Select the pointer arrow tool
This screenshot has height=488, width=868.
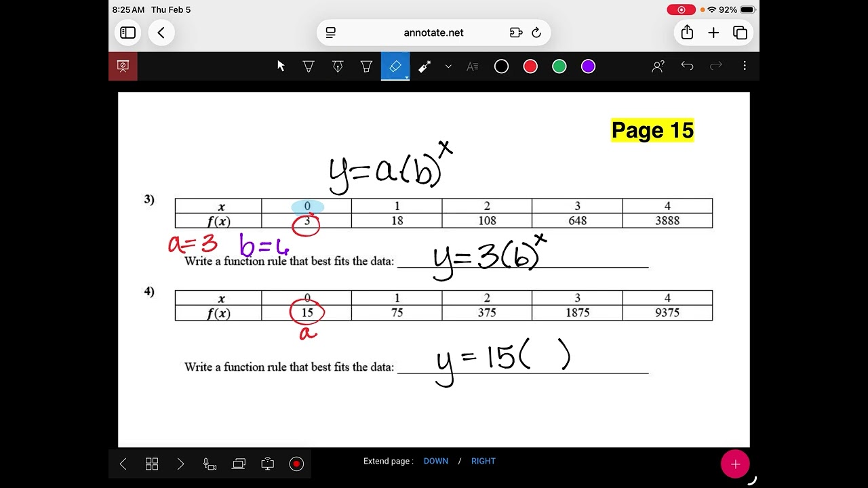pos(281,66)
